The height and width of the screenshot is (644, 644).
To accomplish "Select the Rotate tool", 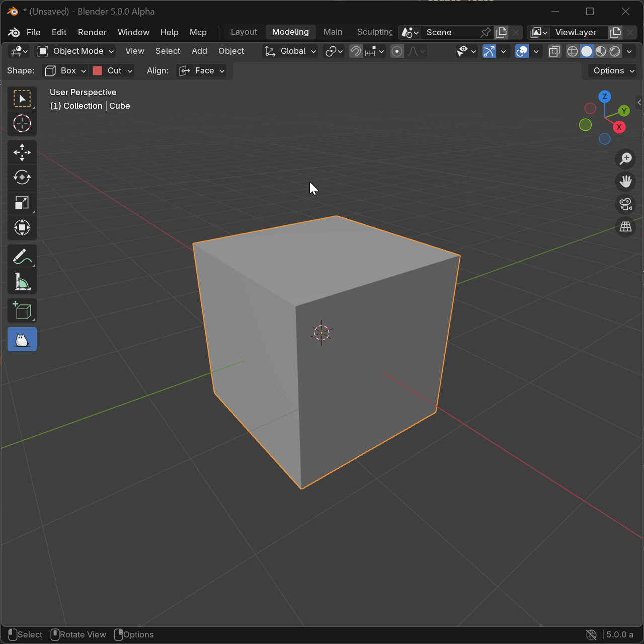I will point(22,178).
